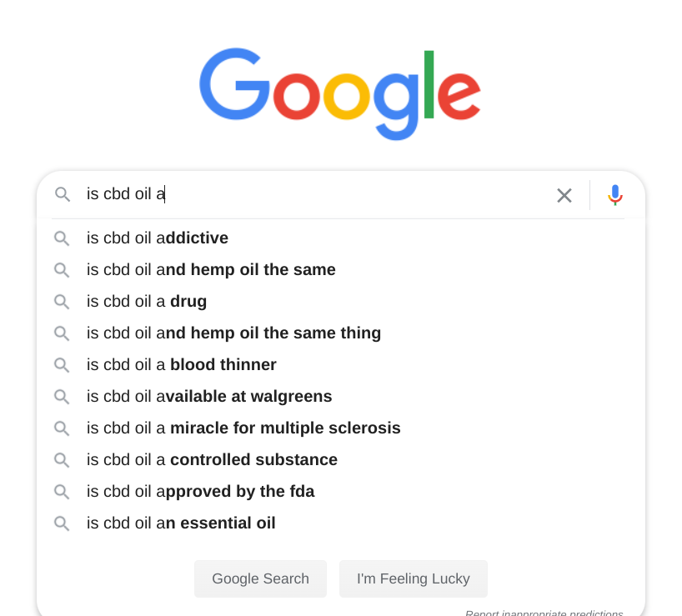This screenshot has width=682, height=616.
Task: Click the microphone voice search icon
Action: pyautogui.click(x=614, y=195)
